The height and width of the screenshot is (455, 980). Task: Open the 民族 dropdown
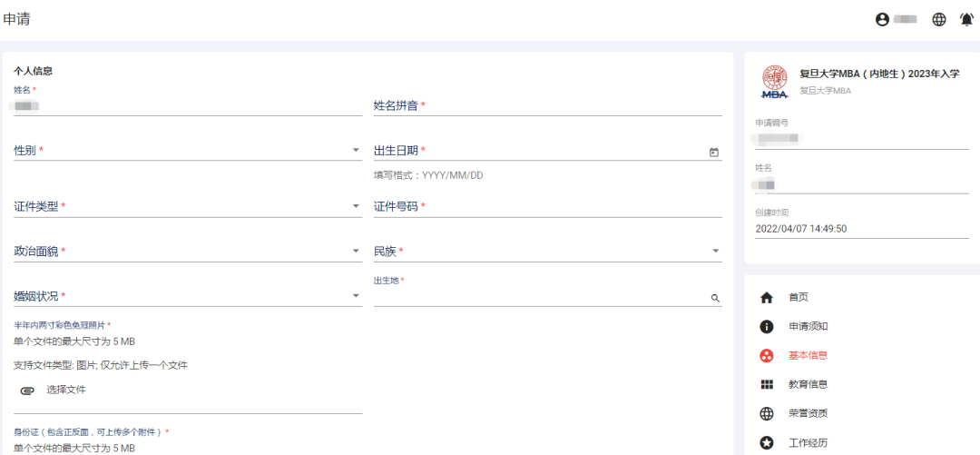[x=715, y=252]
